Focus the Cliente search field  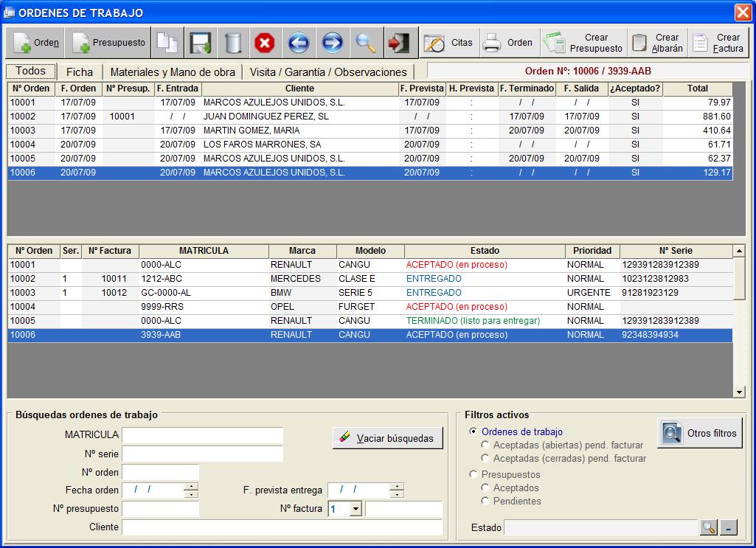(282, 527)
